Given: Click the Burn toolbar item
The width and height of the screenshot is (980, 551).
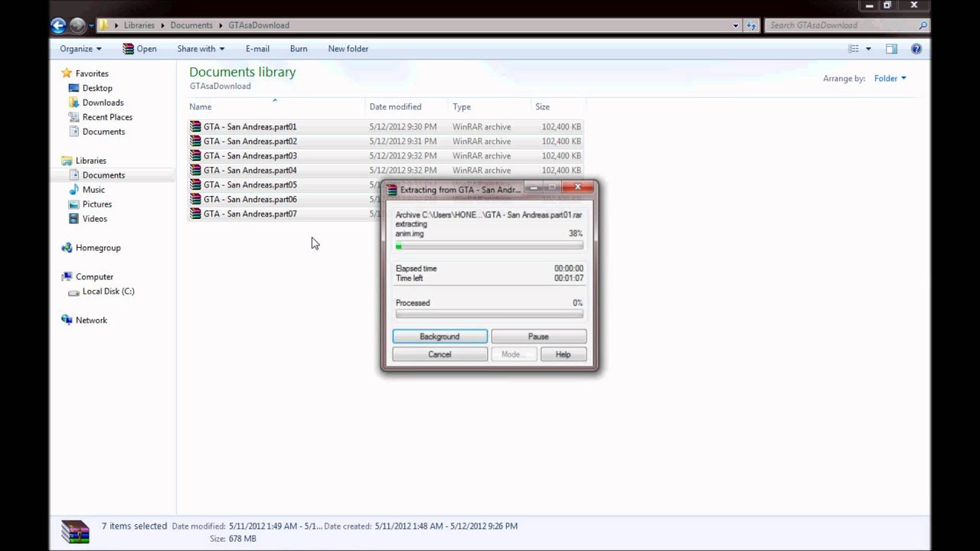Looking at the screenshot, I should 299,49.
